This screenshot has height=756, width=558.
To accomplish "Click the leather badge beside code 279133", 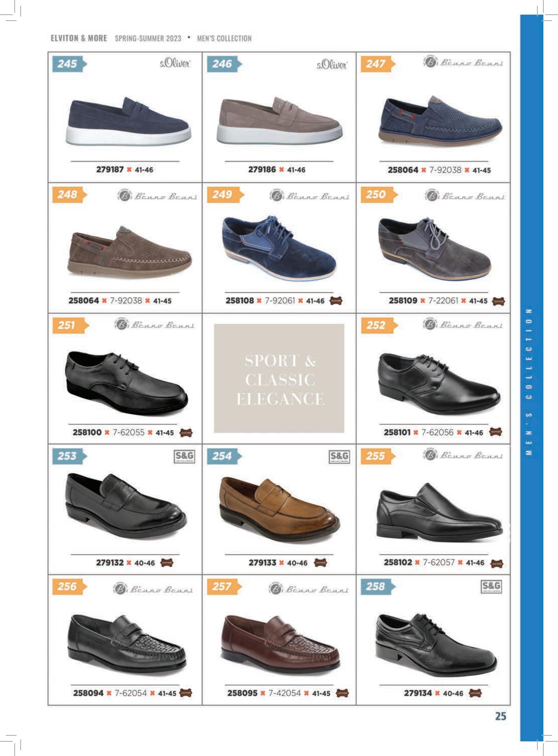I will [x=320, y=563].
